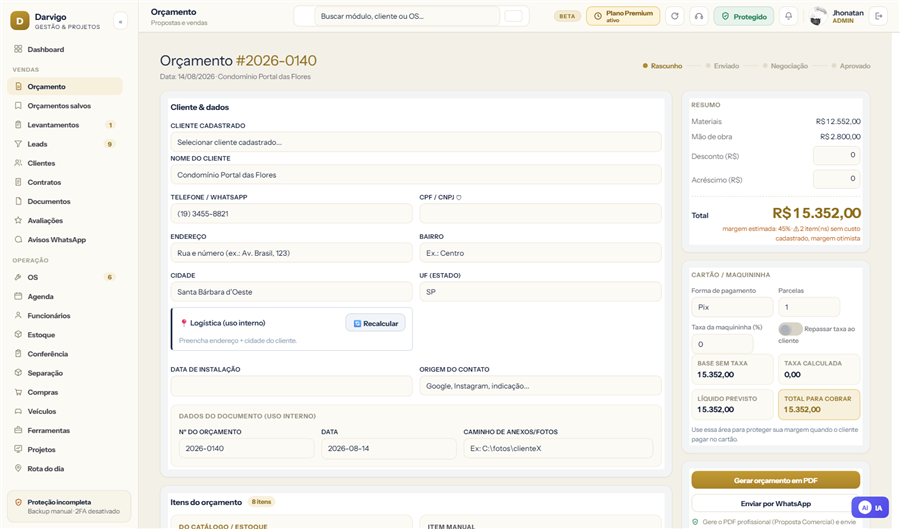Set status step to Enviado
This screenshot has height=529, width=900.
point(722,66)
